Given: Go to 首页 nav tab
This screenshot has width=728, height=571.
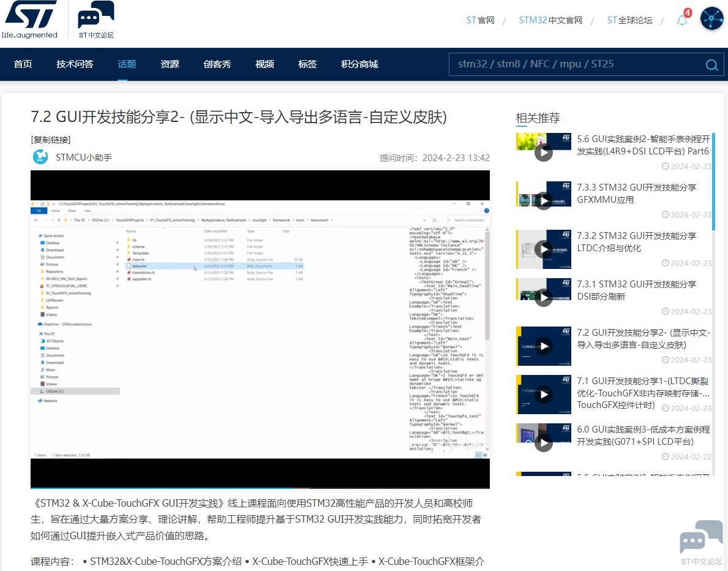Looking at the screenshot, I should point(23,64).
